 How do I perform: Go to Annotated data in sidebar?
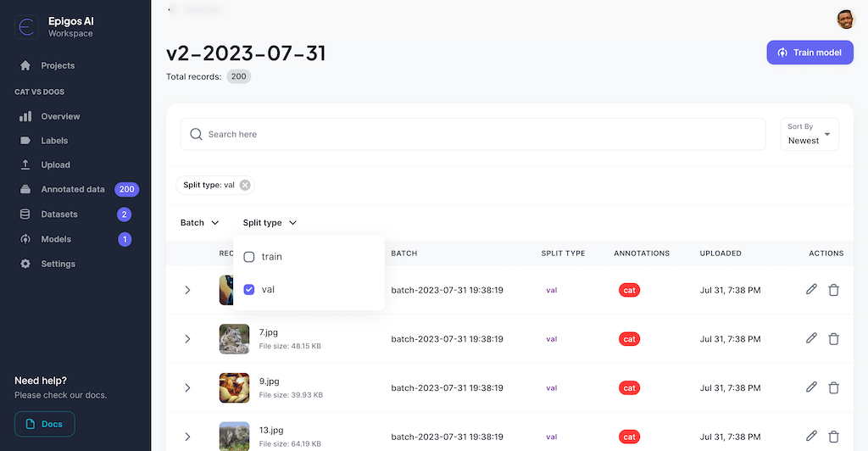(x=73, y=189)
